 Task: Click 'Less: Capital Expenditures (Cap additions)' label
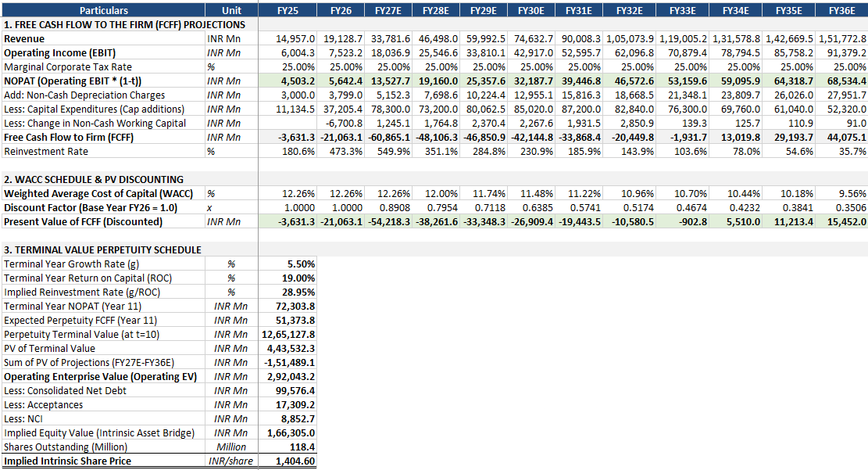(x=94, y=109)
